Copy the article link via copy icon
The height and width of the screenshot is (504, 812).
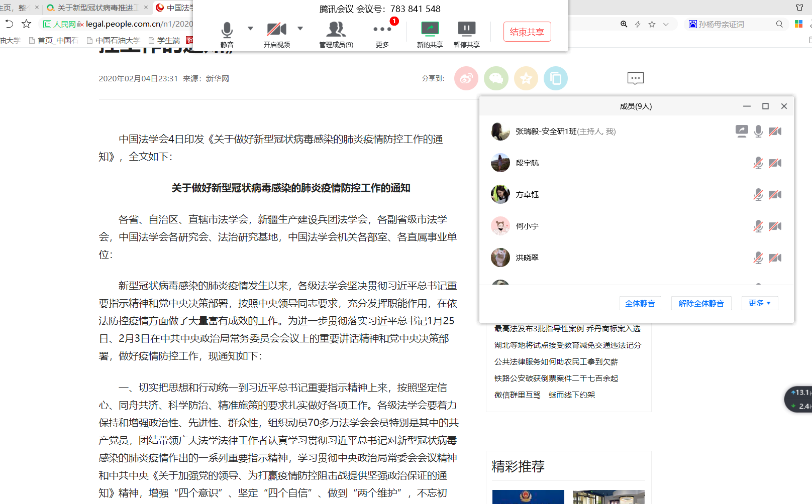[x=556, y=78]
